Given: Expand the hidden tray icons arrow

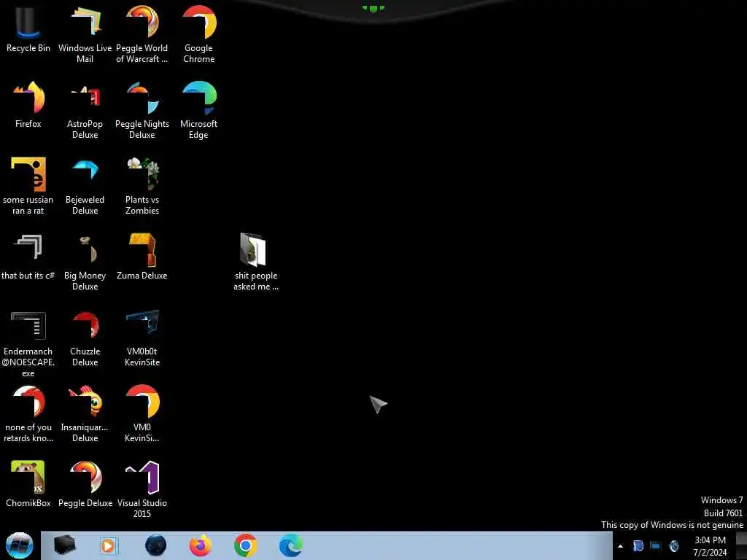Looking at the screenshot, I should (x=620, y=546).
